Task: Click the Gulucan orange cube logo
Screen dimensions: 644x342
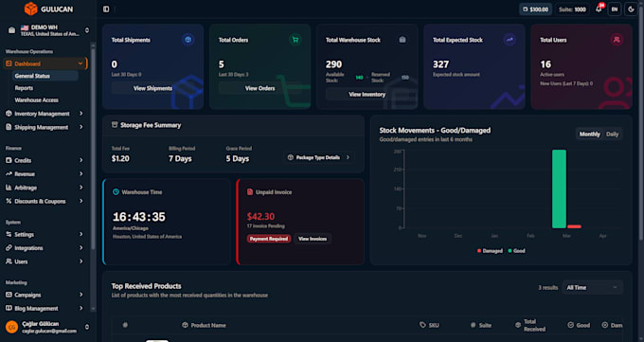Action: pyautogui.click(x=30, y=9)
